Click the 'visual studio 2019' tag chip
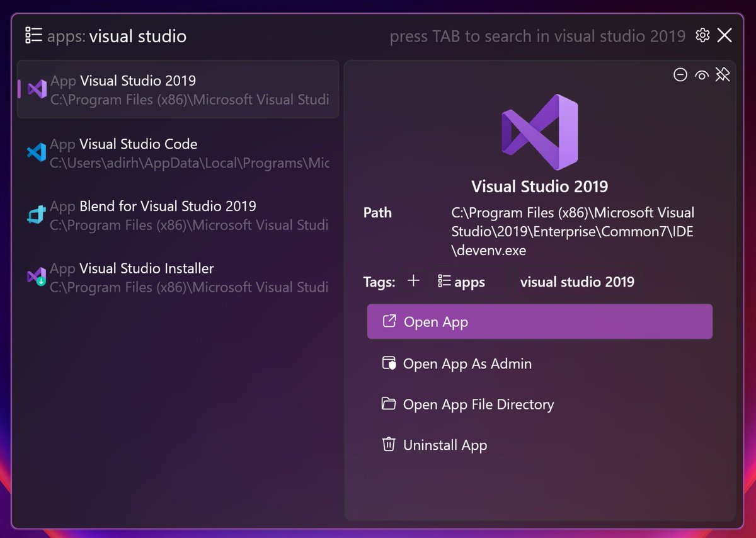 577,282
